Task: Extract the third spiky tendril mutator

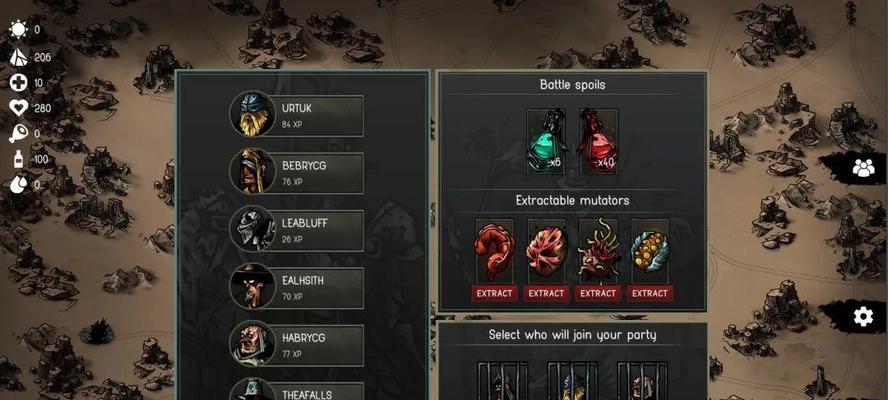Action: tap(597, 293)
